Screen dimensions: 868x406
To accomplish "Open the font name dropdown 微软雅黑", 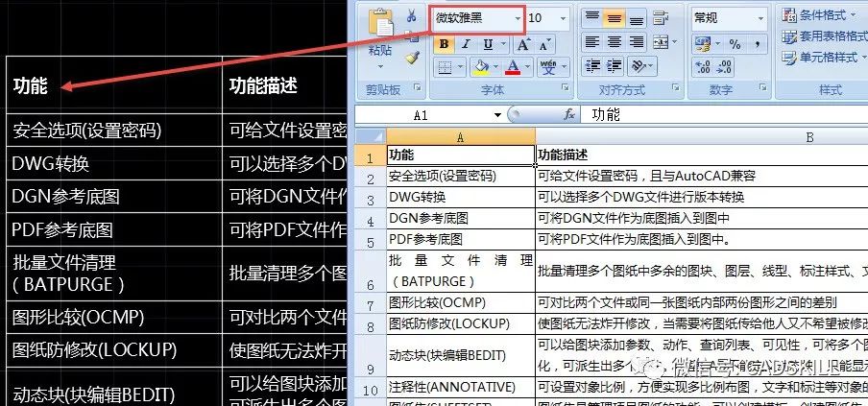I will pyautogui.click(x=518, y=18).
